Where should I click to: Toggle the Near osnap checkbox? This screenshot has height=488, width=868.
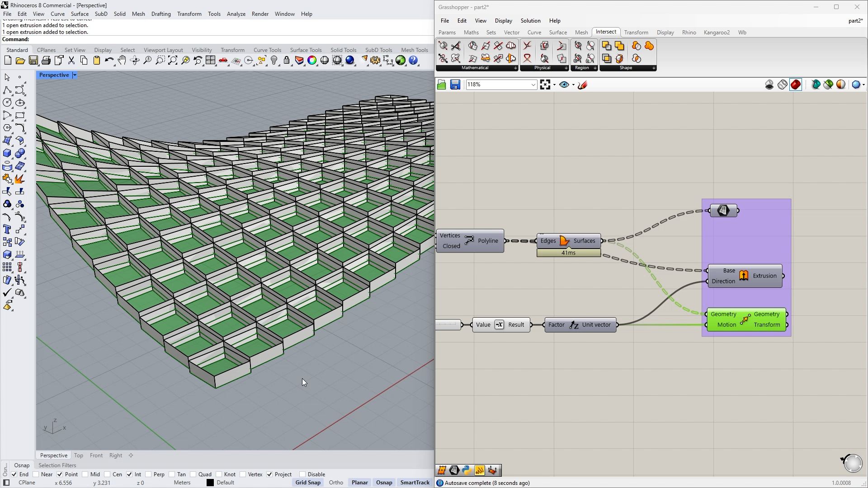(36, 474)
